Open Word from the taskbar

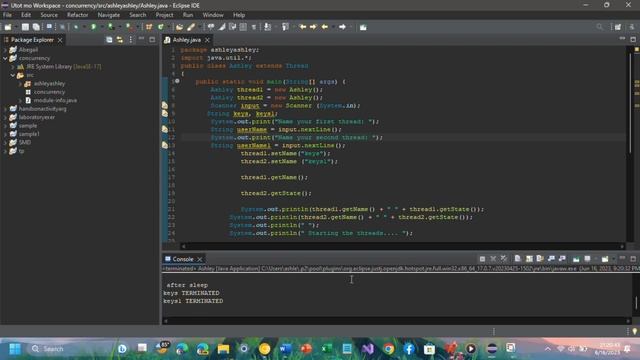click(285, 349)
